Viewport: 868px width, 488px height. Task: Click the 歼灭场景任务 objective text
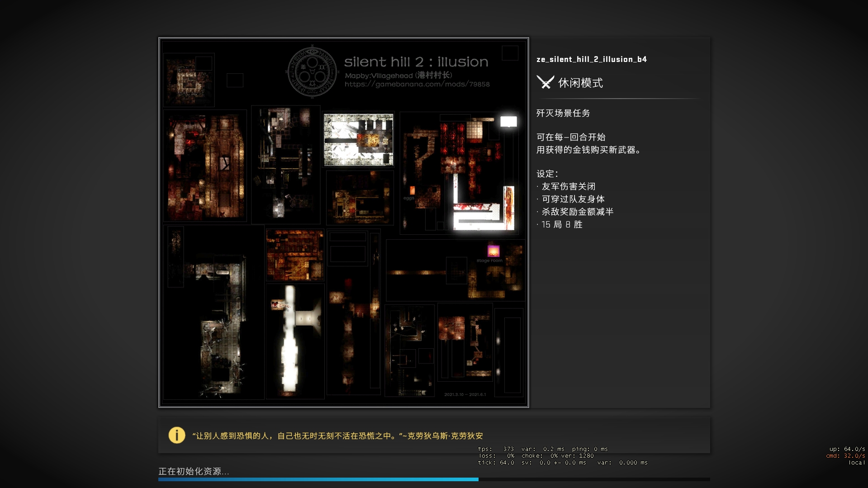point(563,113)
